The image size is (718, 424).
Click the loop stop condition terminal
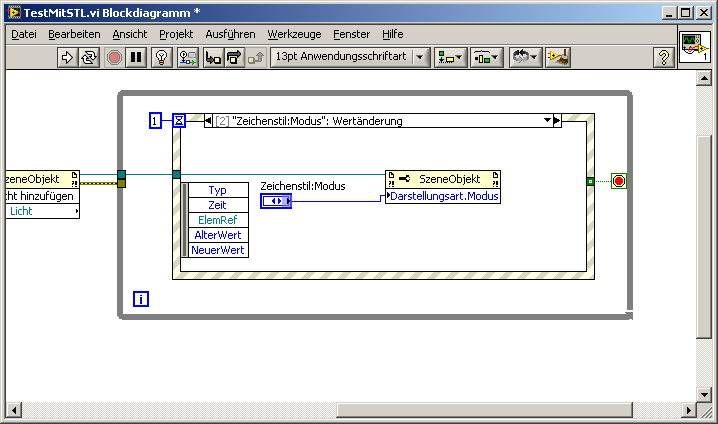tap(619, 181)
